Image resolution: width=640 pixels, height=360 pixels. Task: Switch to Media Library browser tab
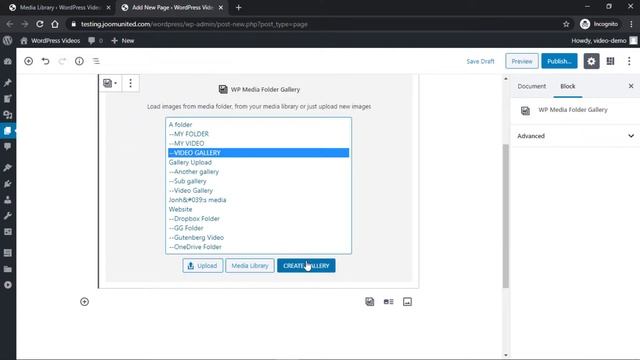click(x=59, y=7)
